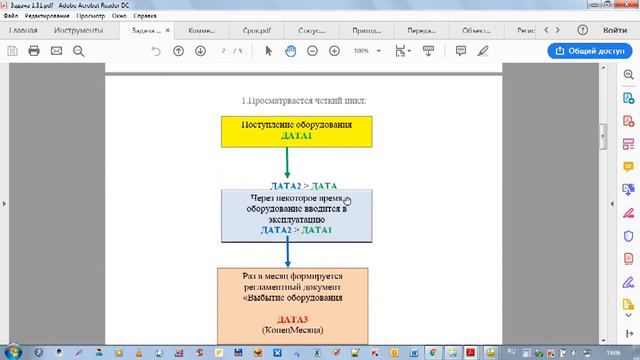
Task: Go to next page arrow
Action: click(200, 51)
